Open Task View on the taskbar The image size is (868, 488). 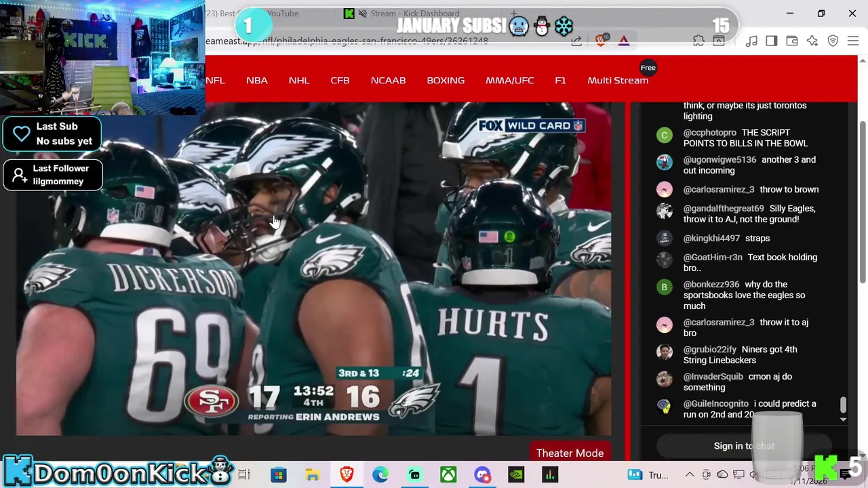coord(244,474)
